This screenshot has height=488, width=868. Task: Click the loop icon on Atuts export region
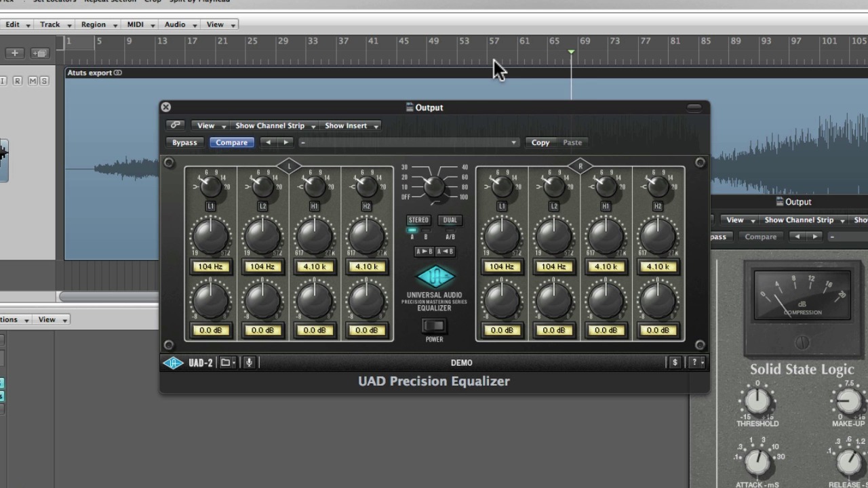tap(118, 73)
